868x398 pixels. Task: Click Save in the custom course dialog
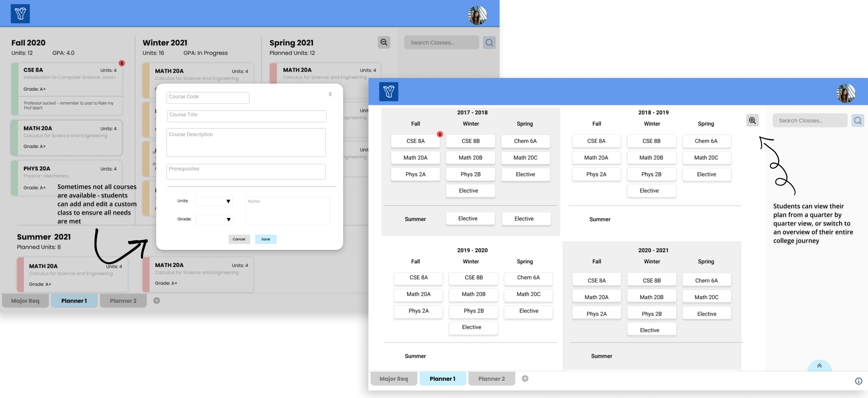(266, 239)
